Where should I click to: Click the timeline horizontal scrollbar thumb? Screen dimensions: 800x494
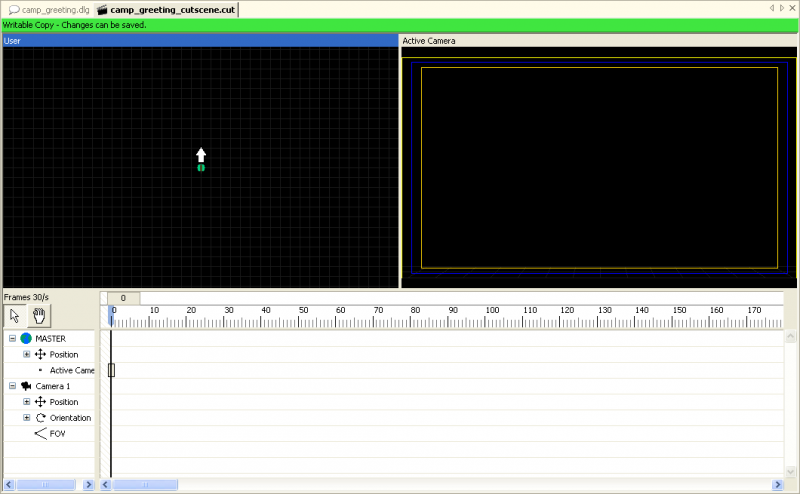click(150, 485)
